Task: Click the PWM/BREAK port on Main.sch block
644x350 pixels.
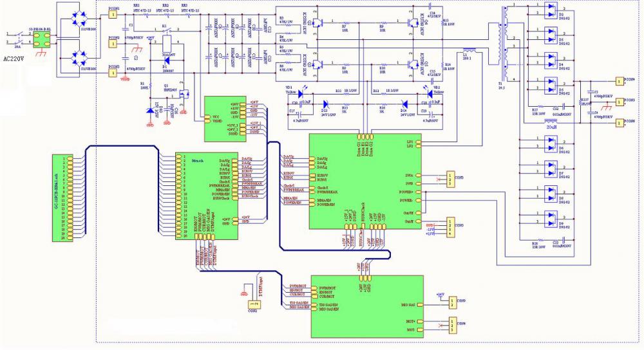Action: coord(234,185)
